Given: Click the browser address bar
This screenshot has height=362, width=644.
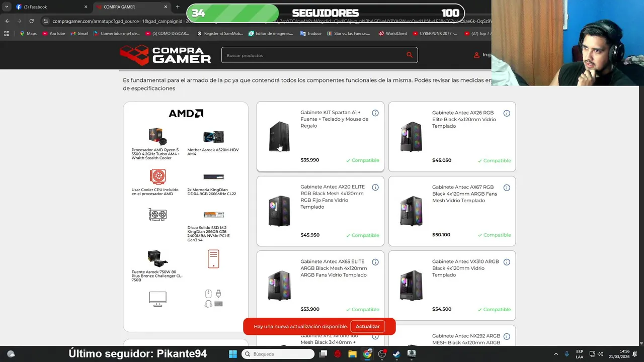Looking at the screenshot, I should [x=267, y=21].
